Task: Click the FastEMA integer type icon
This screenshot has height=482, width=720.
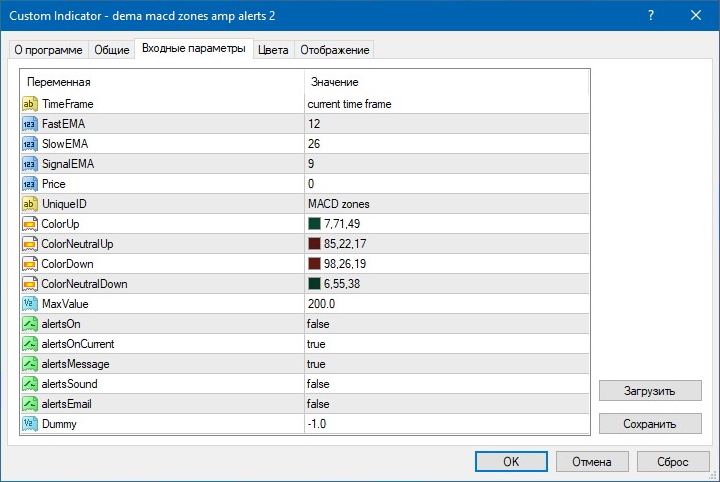Action: coord(30,124)
